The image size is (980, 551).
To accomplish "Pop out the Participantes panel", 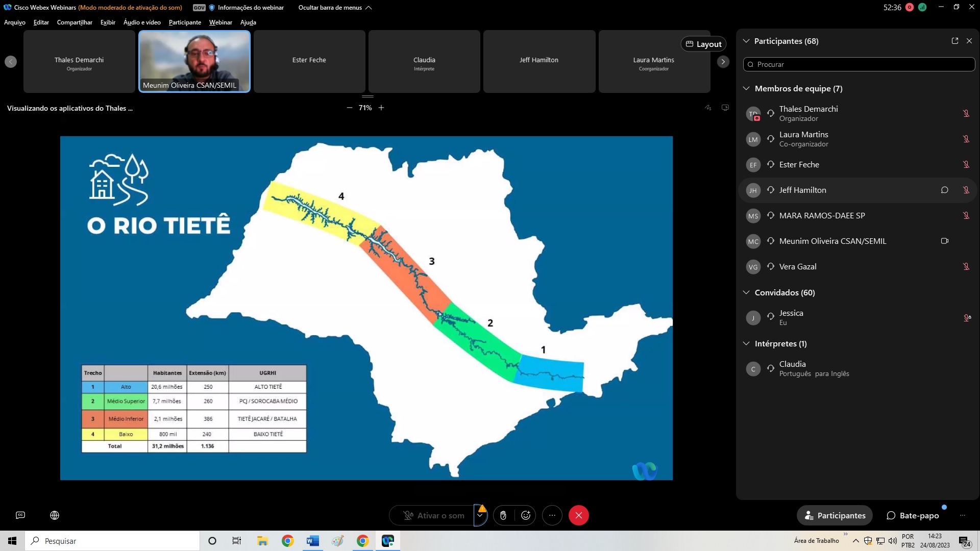I will [954, 41].
